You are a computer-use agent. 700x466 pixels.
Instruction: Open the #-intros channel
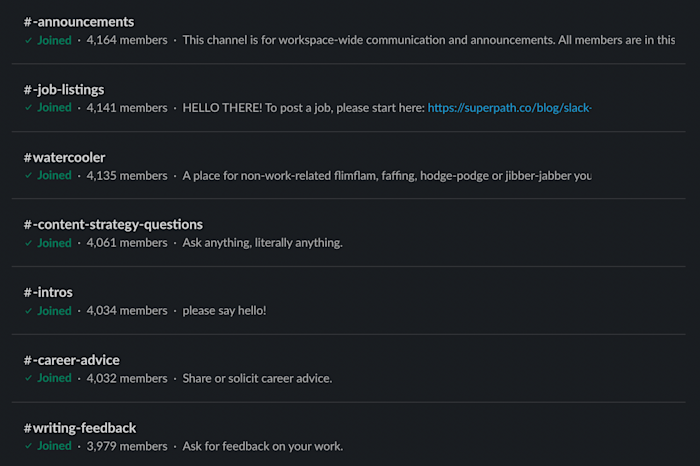pos(48,293)
